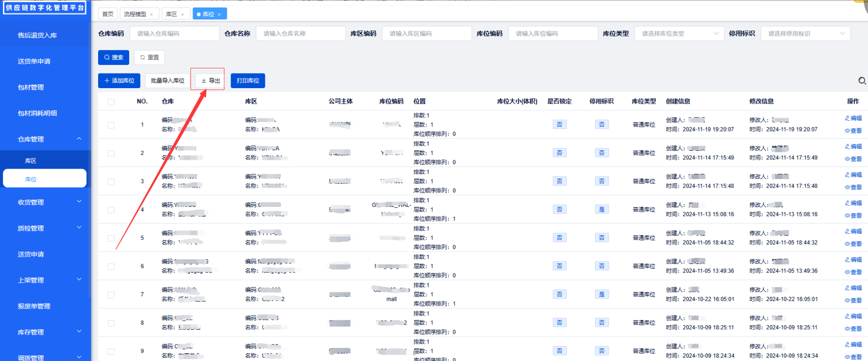Close the 流程模型 tab via x icon
This screenshot has height=361, width=868.
[x=151, y=15]
